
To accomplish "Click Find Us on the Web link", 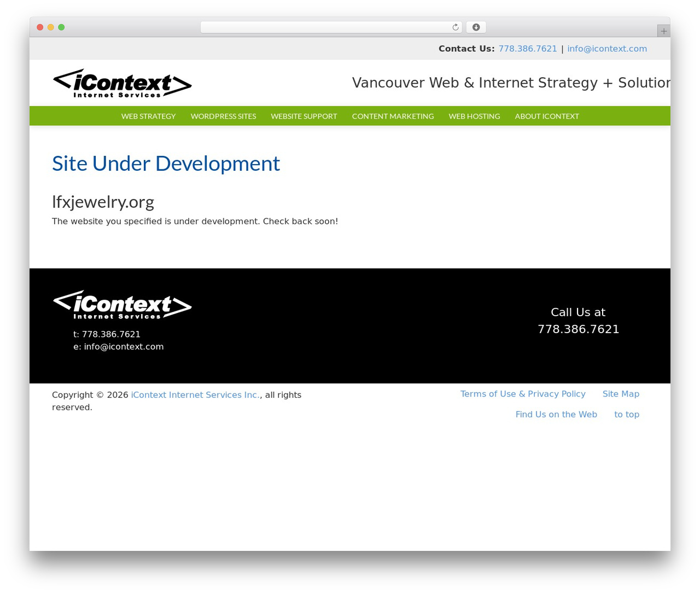I will pyautogui.click(x=556, y=415).
